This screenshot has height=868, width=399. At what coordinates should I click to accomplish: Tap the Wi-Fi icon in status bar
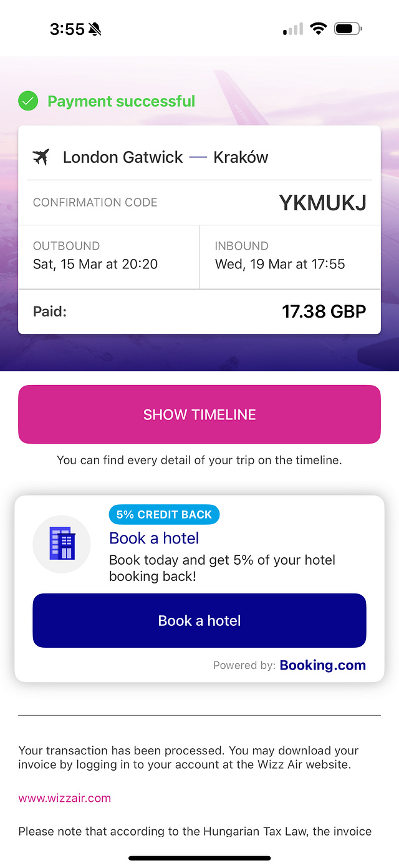click(319, 29)
